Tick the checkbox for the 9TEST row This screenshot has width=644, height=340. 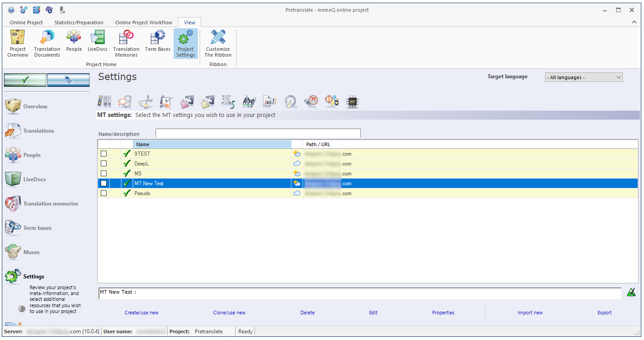[x=104, y=153]
